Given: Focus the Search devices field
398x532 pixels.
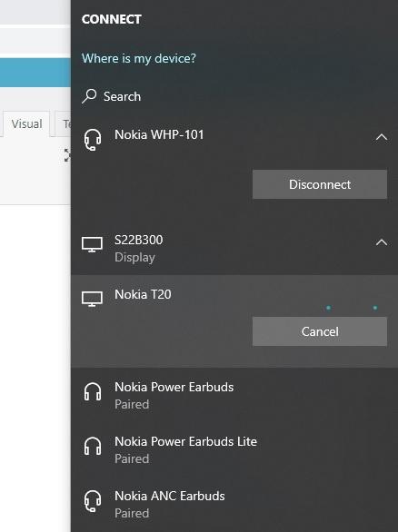Looking at the screenshot, I should pos(234,96).
